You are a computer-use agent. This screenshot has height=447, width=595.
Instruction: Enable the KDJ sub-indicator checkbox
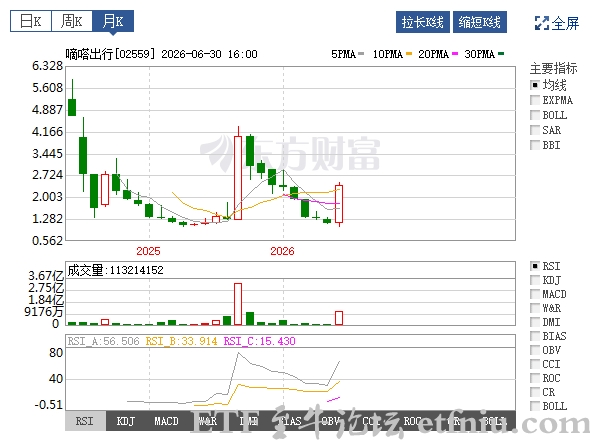click(535, 280)
